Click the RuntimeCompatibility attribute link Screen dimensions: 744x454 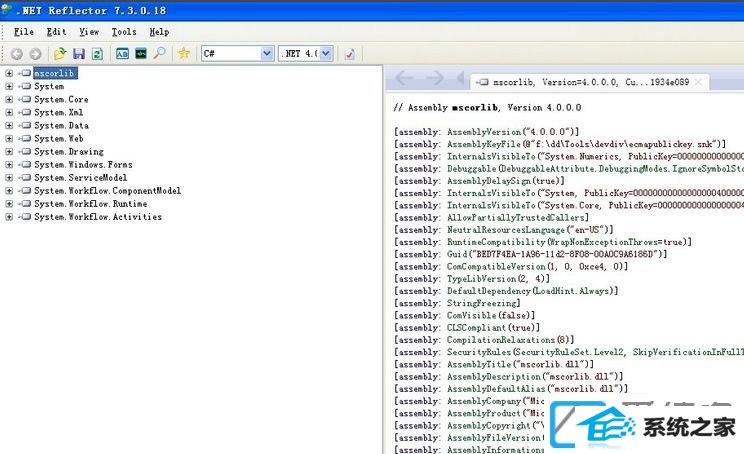pos(496,242)
